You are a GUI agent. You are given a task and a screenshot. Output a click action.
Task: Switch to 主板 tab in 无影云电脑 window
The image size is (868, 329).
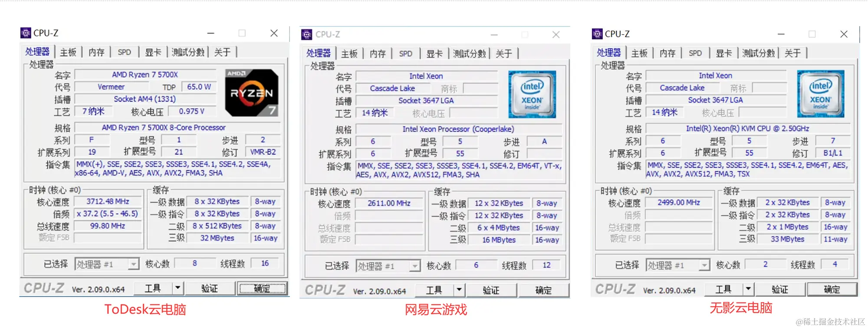639,53
